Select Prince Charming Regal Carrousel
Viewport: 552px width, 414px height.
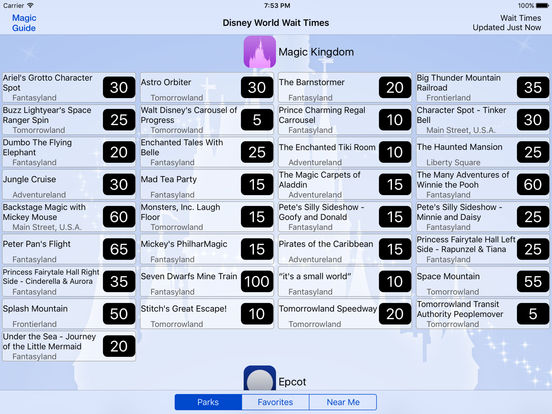345,120
